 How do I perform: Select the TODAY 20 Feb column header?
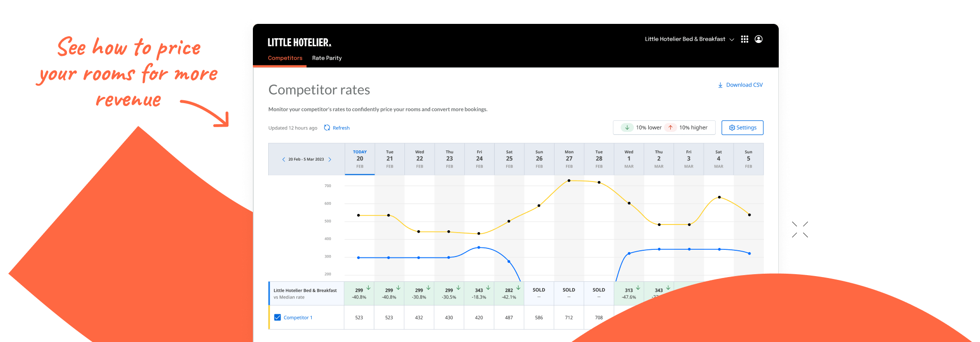pos(359,159)
